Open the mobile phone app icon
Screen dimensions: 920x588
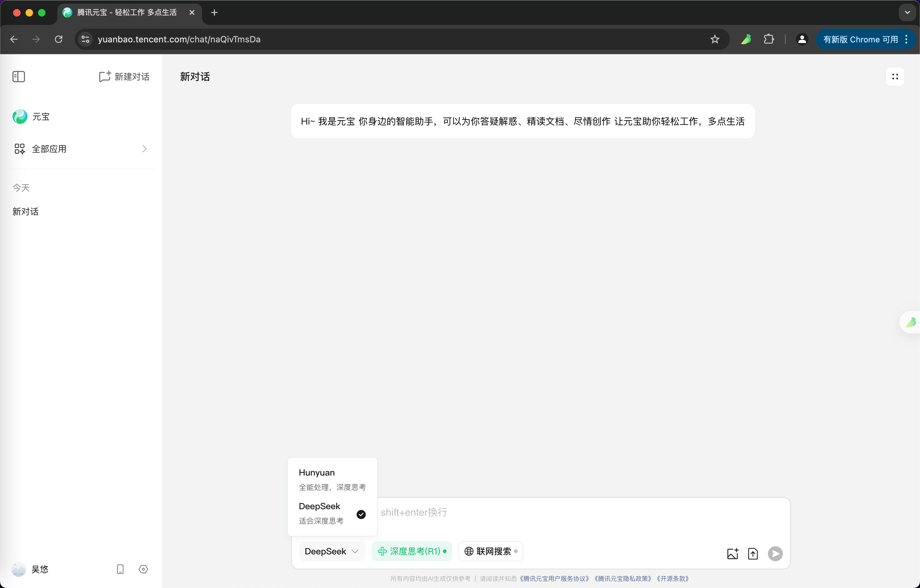pyautogui.click(x=120, y=569)
